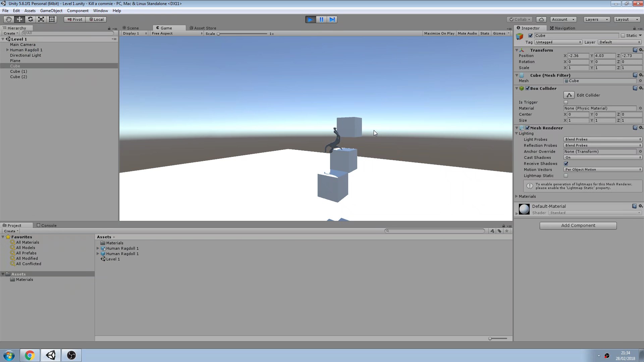This screenshot has width=644, height=362.
Task: Select Cube object in Hierarchy panel
Action: (15, 66)
